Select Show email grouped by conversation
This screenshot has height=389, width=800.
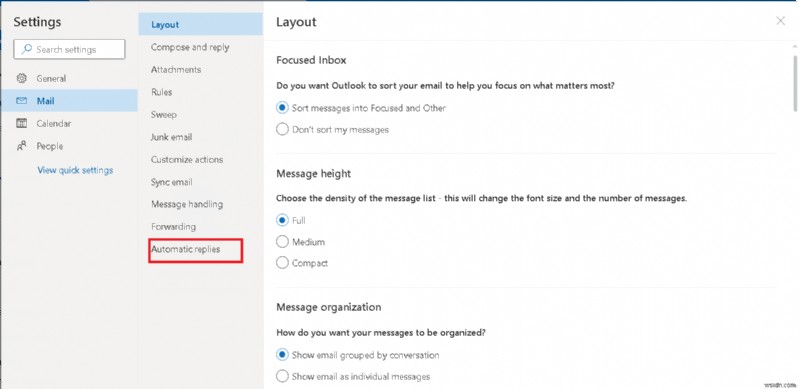pos(282,355)
